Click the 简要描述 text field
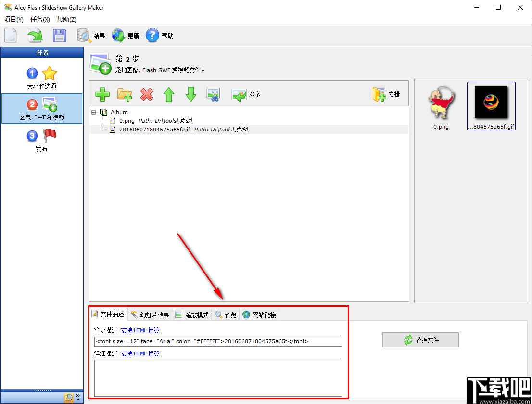The width and height of the screenshot is (532, 404). pyautogui.click(x=218, y=341)
